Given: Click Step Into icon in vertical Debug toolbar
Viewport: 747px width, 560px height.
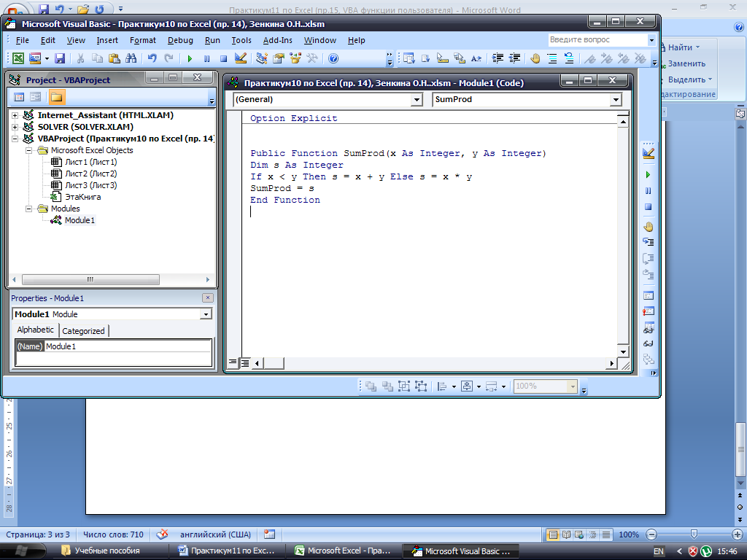Looking at the screenshot, I should (649, 242).
